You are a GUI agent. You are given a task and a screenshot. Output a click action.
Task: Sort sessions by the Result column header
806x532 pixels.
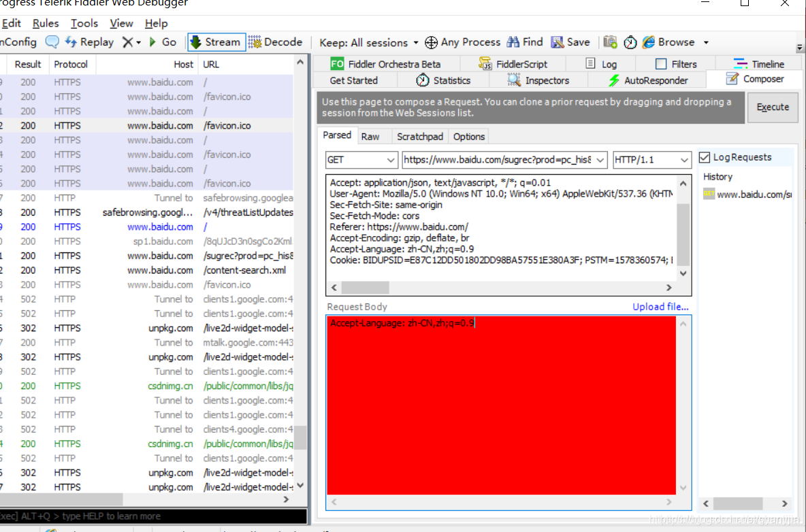28,64
